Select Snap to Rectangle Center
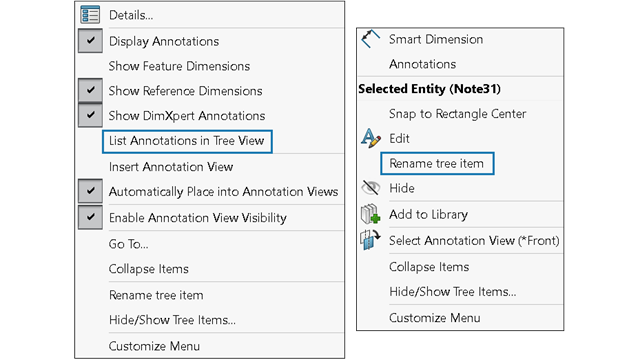 (458, 113)
